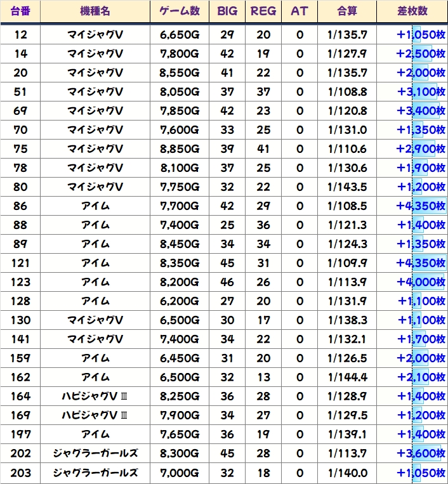Click the 1/121.3 combined rate
Image resolution: width=448 pixels, height=484 pixels.
coord(347,225)
